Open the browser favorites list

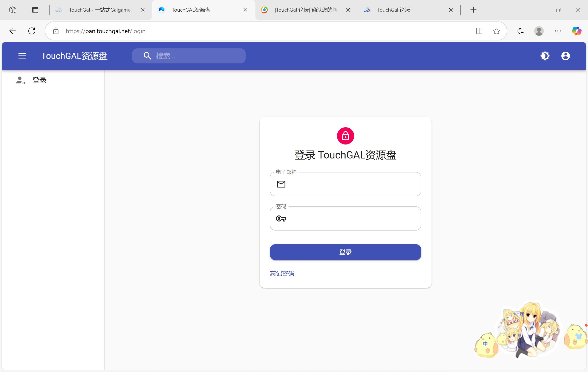pyautogui.click(x=520, y=31)
